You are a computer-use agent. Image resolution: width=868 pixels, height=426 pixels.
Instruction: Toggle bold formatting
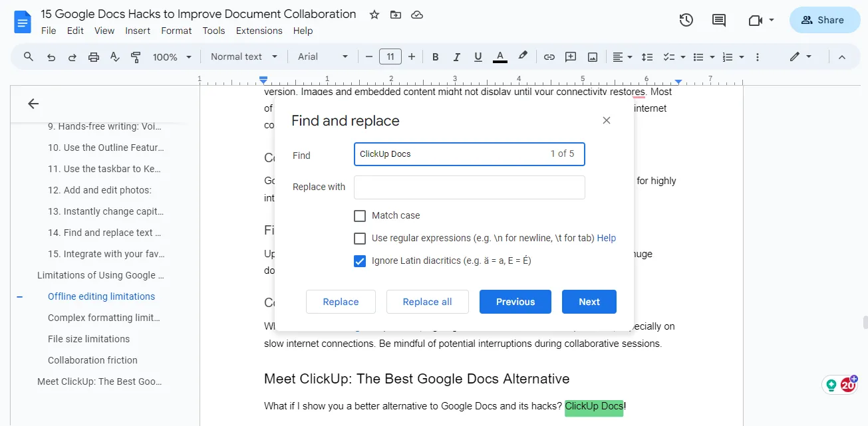coord(435,56)
